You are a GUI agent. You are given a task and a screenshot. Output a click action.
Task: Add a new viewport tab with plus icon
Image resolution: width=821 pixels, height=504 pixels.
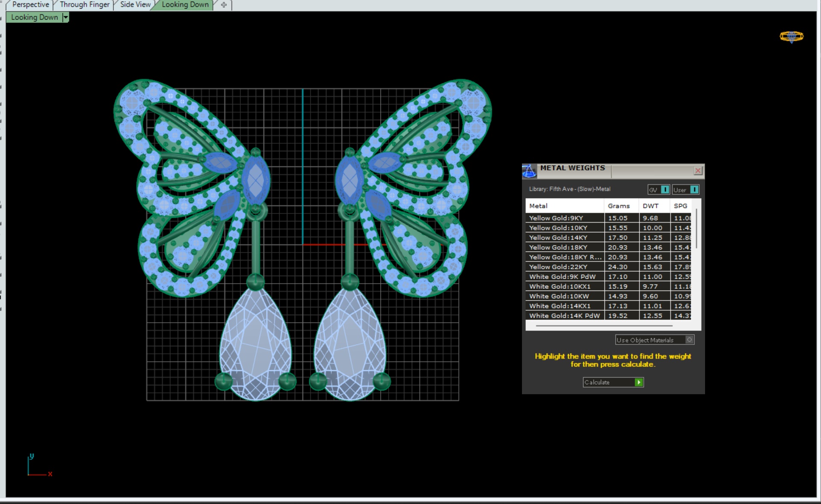coord(224,5)
